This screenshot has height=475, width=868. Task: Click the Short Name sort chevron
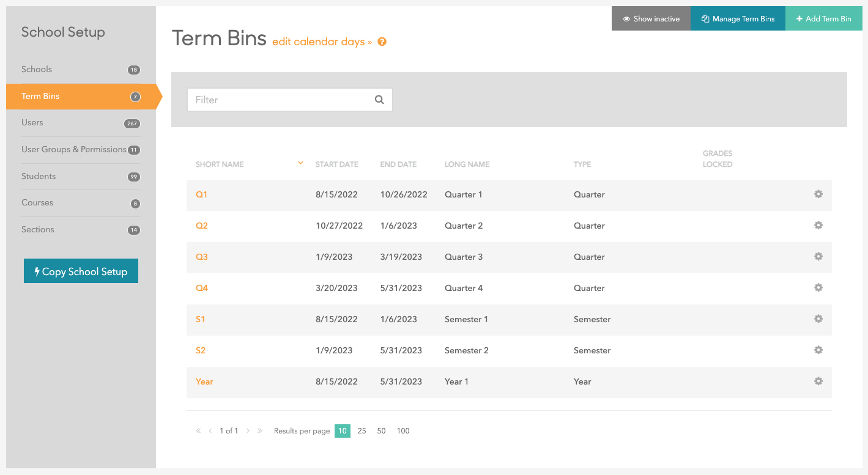[x=300, y=163]
